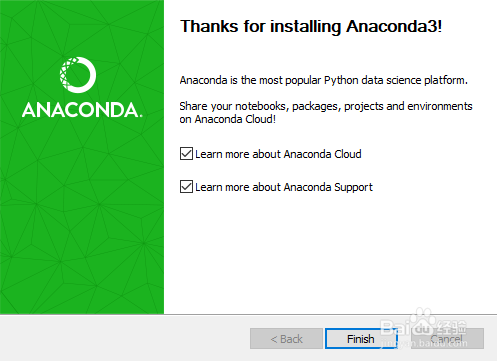Click the Baidu paw watermark icon
Viewport: 497px width, 361px height.
(422, 321)
